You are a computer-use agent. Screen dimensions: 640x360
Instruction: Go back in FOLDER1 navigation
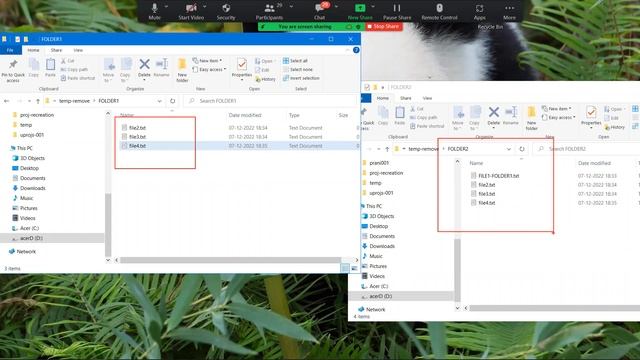pyautogui.click(x=7, y=101)
